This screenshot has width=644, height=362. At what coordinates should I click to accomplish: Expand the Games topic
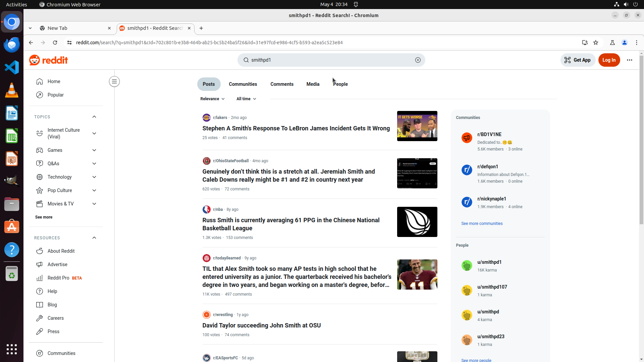coord(94,150)
